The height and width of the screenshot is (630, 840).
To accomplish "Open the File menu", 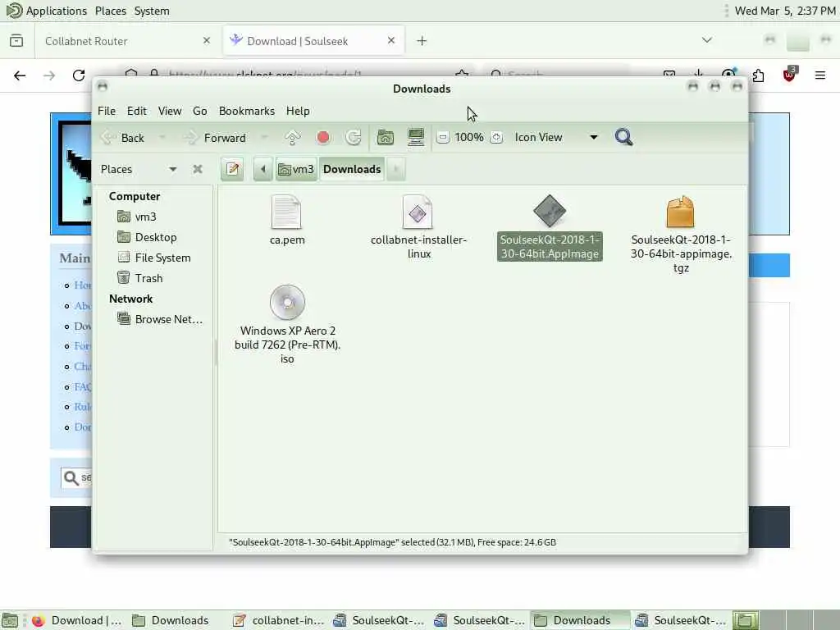I will pyautogui.click(x=107, y=111).
